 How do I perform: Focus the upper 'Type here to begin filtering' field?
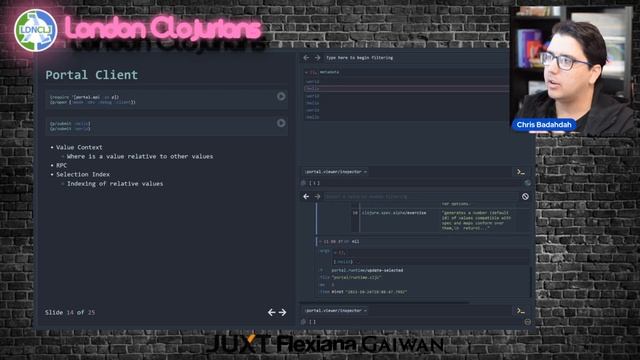point(416,58)
